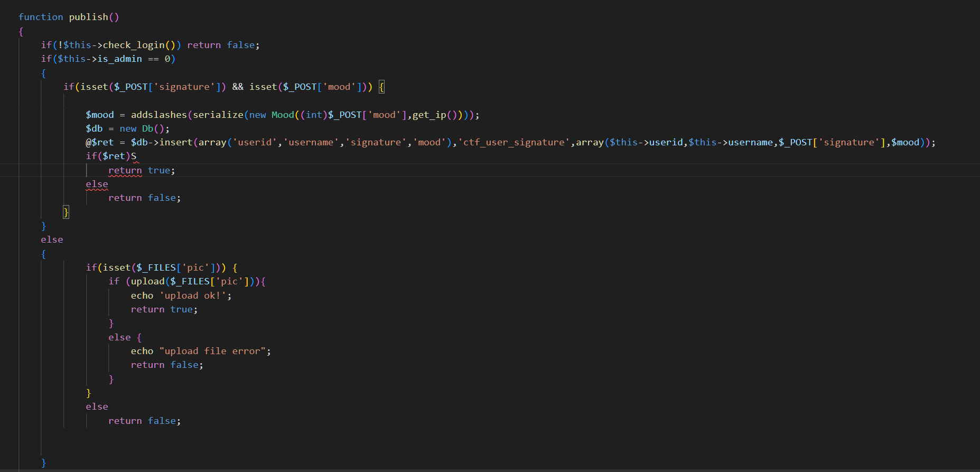Place cursor on serialize function
This screenshot has height=472, width=980.
(218, 115)
